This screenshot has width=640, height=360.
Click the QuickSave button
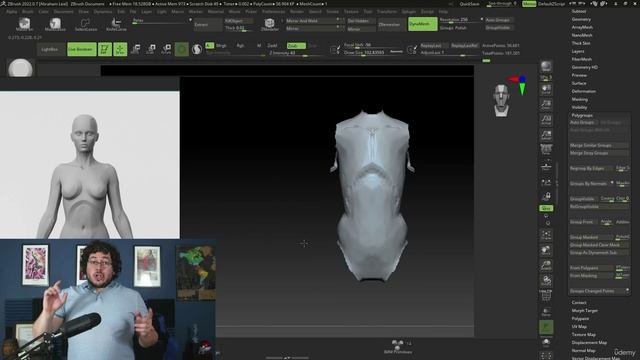[x=469, y=4]
